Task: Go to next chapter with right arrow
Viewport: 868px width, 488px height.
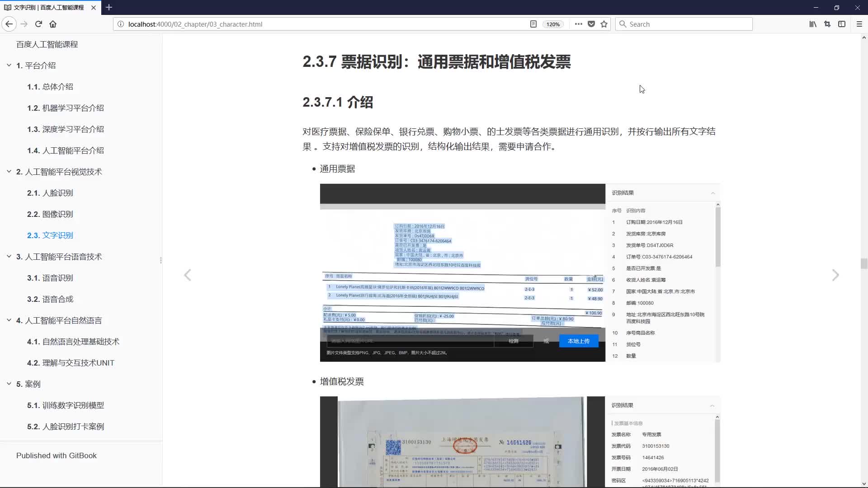Action: pyautogui.click(x=835, y=275)
